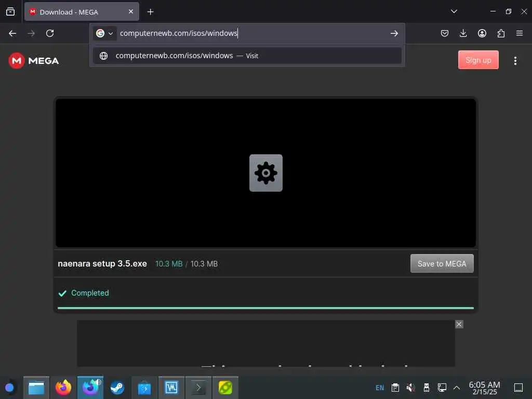Select the computernewb.com/isos/windows Visit suggestion
This screenshot has height=399, width=532.
[x=247, y=56]
